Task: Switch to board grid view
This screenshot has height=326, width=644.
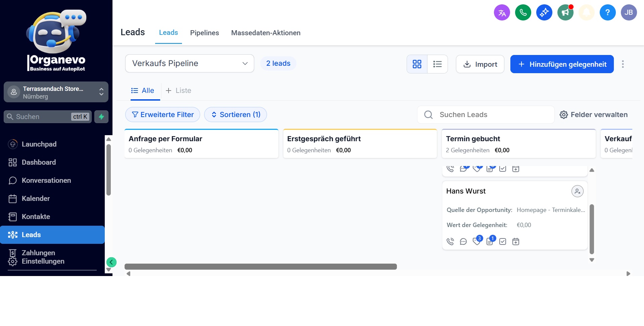Action: pos(417,64)
